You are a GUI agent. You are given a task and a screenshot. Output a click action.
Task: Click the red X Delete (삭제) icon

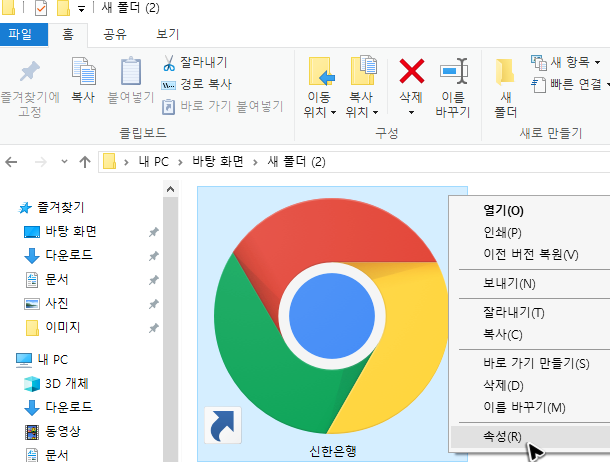[x=412, y=71]
